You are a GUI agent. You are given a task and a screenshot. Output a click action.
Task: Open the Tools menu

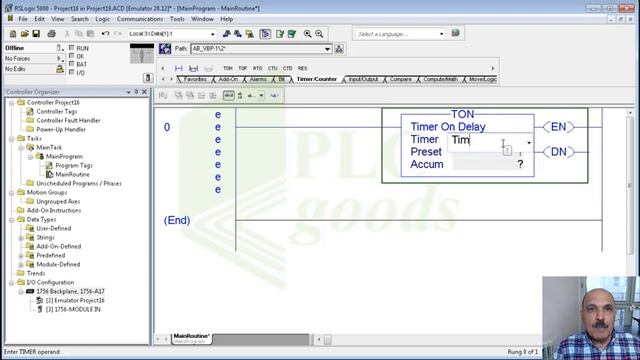pos(177,19)
